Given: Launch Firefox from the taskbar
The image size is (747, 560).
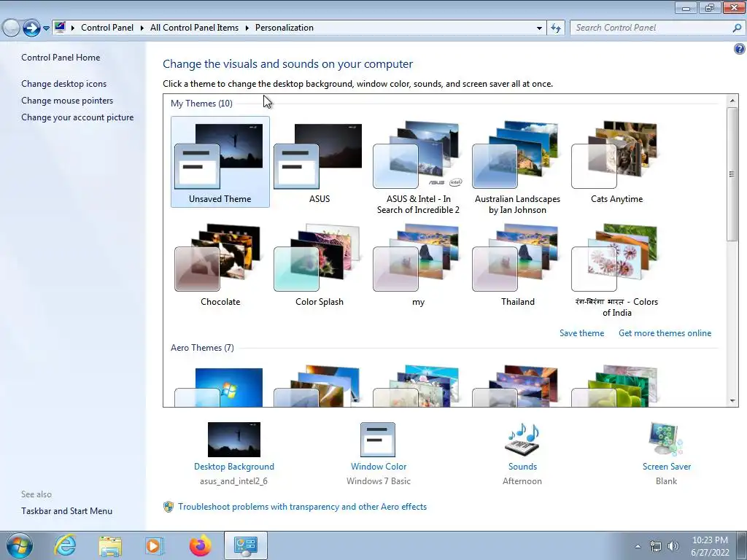Looking at the screenshot, I should tap(200, 545).
